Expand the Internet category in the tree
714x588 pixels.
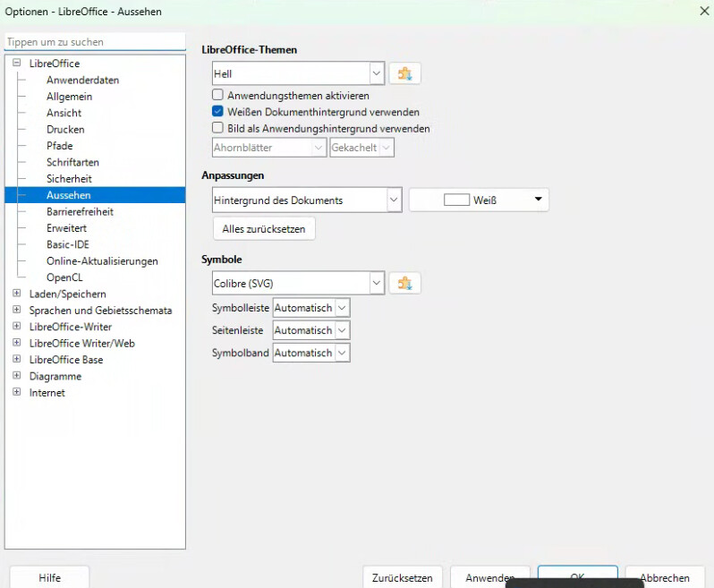16,393
